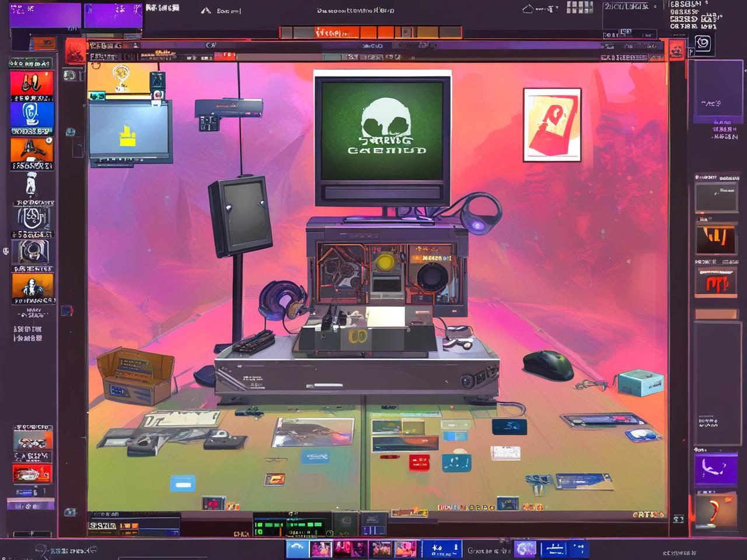Click the shield emblem icon in left sidebar
The height and width of the screenshot is (560, 747).
pyautogui.click(x=33, y=218)
